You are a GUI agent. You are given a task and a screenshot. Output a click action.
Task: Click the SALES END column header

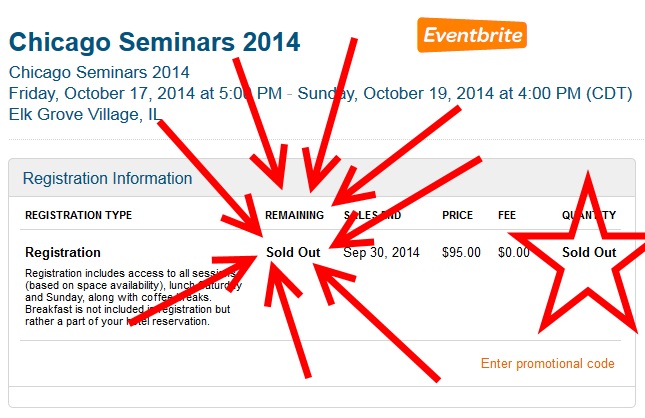(373, 215)
